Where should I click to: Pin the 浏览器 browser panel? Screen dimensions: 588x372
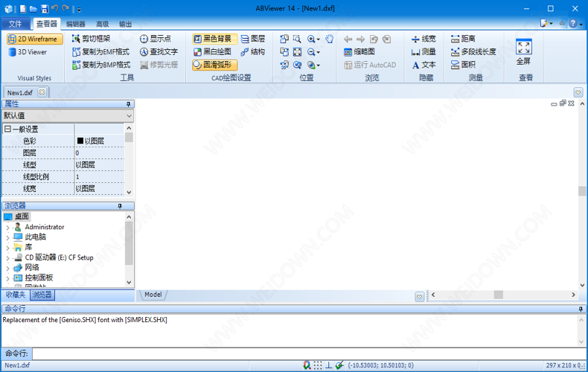click(x=120, y=206)
